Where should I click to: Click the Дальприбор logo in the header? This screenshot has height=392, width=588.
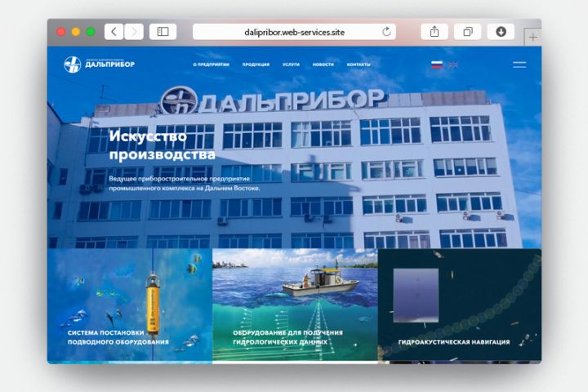tap(99, 65)
